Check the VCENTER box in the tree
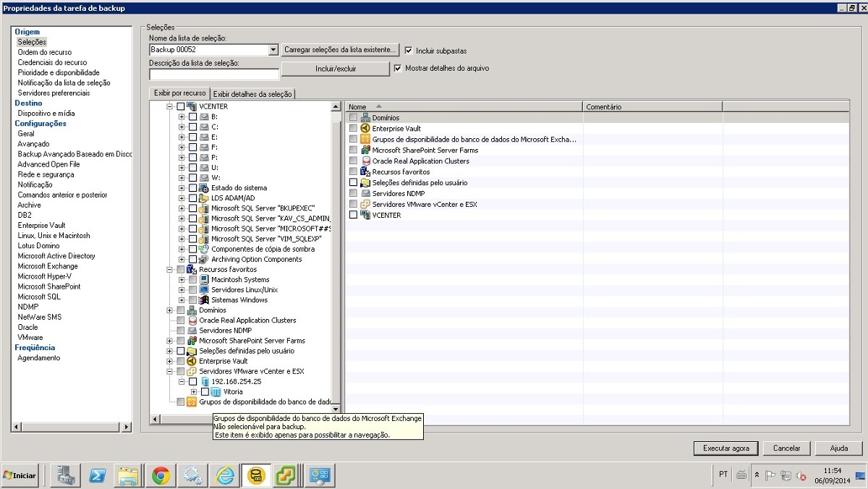Image resolution: width=868 pixels, height=489 pixels. 180,106
